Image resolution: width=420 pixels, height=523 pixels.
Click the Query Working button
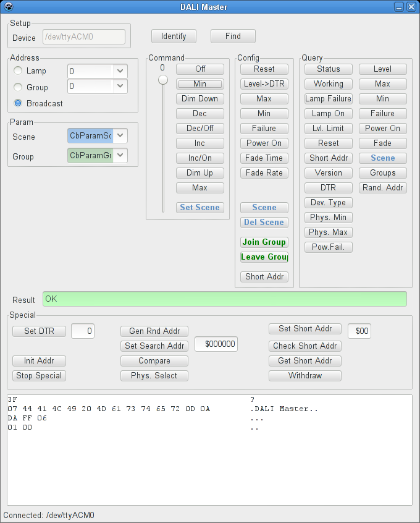click(x=329, y=83)
